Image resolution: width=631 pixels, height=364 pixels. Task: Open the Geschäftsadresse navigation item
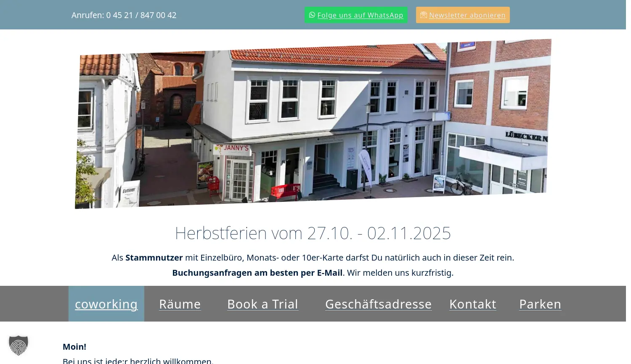coord(378,304)
